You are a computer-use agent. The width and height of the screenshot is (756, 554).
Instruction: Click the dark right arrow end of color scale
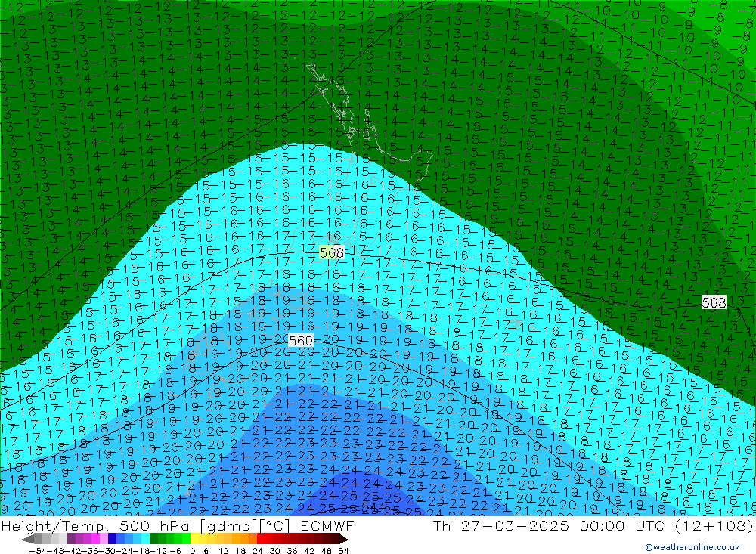[343, 539]
